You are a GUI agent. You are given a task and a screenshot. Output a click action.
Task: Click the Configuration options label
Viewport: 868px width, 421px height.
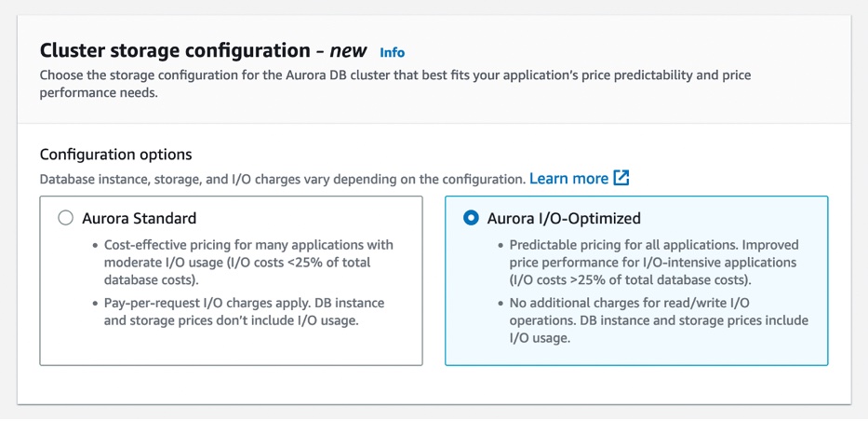click(x=115, y=154)
